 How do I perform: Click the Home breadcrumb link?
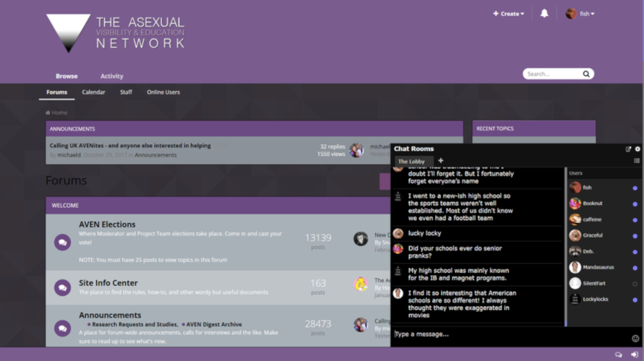coord(59,113)
